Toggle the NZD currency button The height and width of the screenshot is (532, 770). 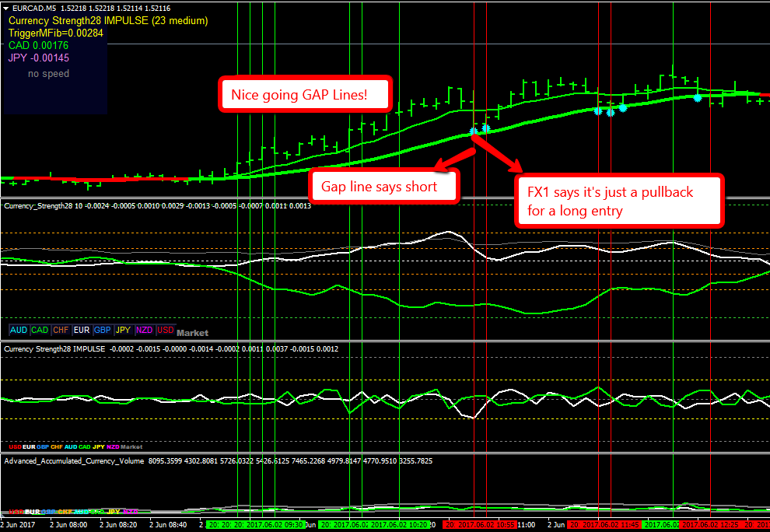(x=145, y=330)
